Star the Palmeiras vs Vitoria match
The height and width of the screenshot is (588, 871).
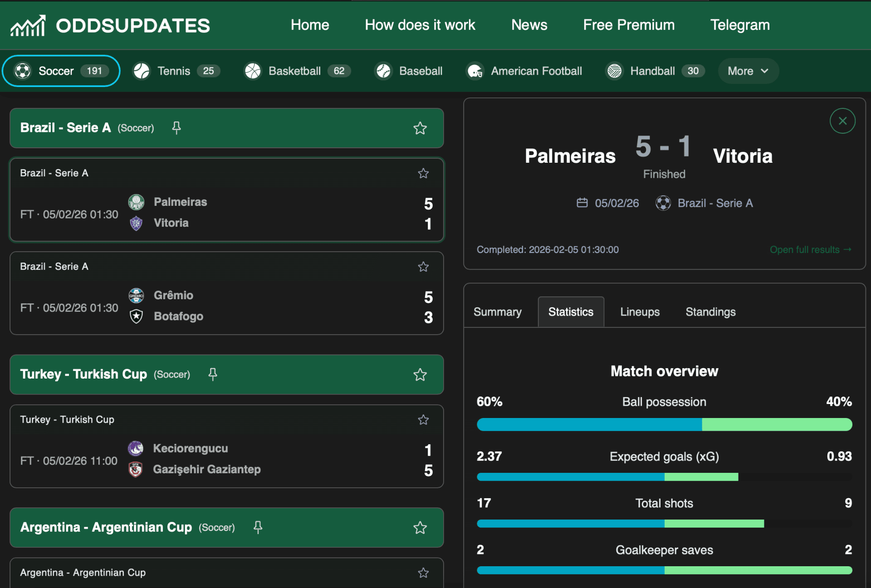[423, 173]
